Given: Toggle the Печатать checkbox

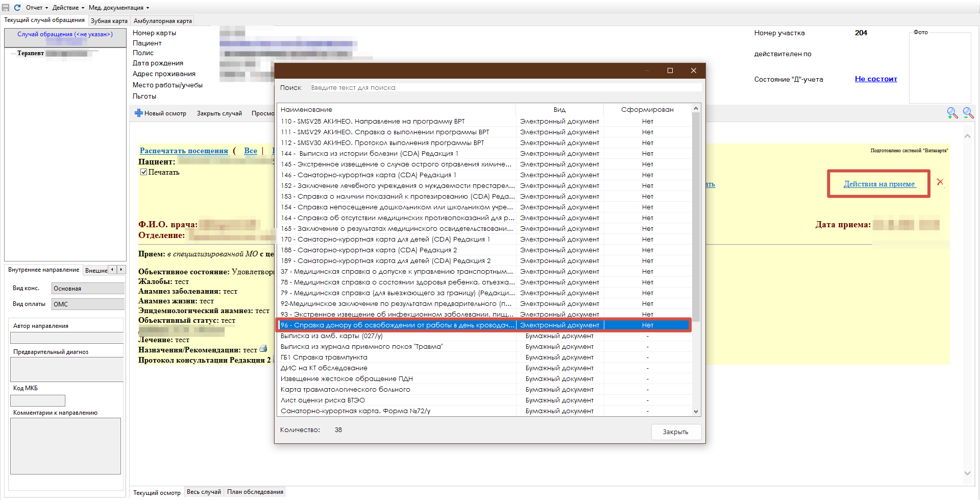Looking at the screenshot, I should [144, 172].
